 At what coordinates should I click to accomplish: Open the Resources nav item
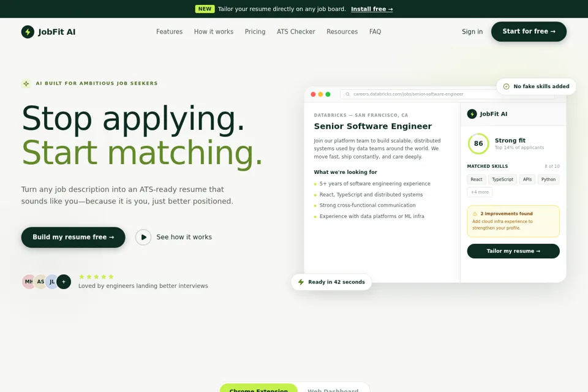pyautogui.click(x=342, y=32)
